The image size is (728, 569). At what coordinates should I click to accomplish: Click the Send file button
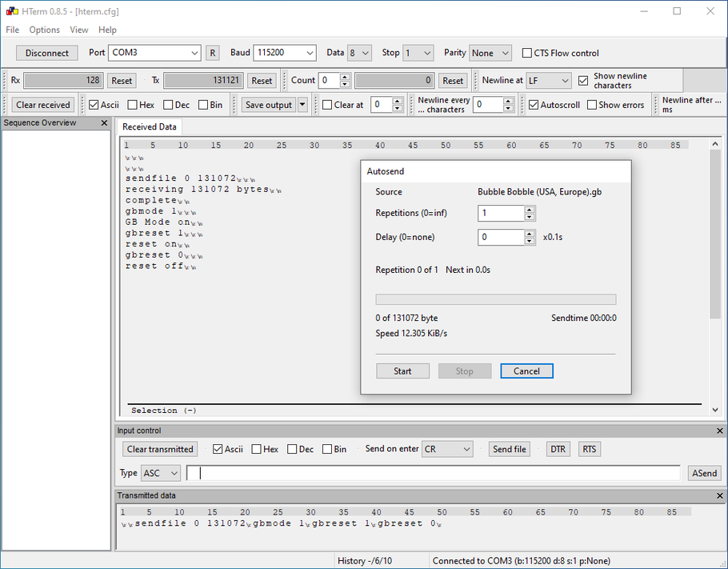point(510,449)
